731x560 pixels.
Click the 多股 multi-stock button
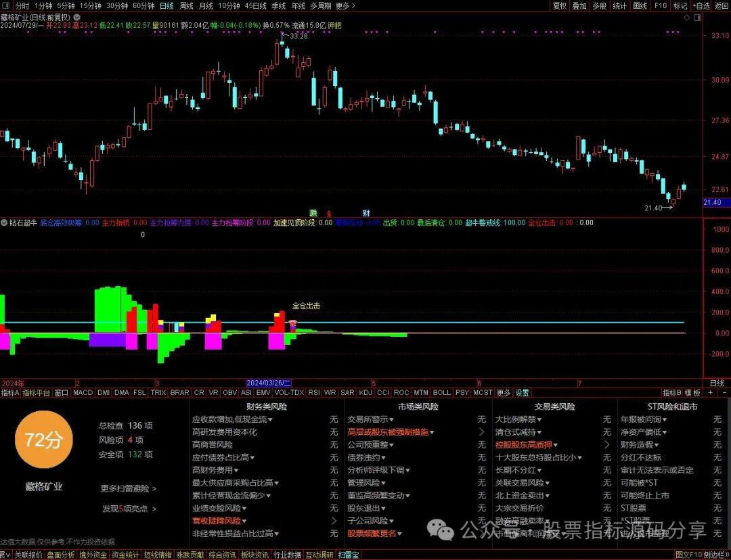click(600, 5)
